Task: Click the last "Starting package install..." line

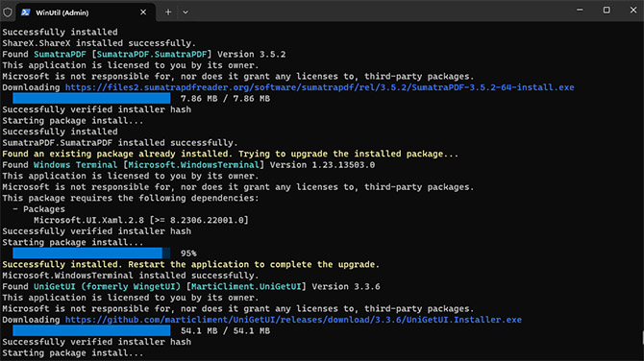Action: tap(73, 352)
